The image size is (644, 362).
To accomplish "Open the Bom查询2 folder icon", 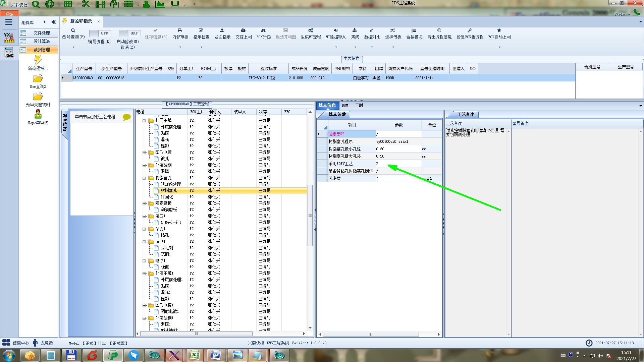I will (x=38, y=79).
